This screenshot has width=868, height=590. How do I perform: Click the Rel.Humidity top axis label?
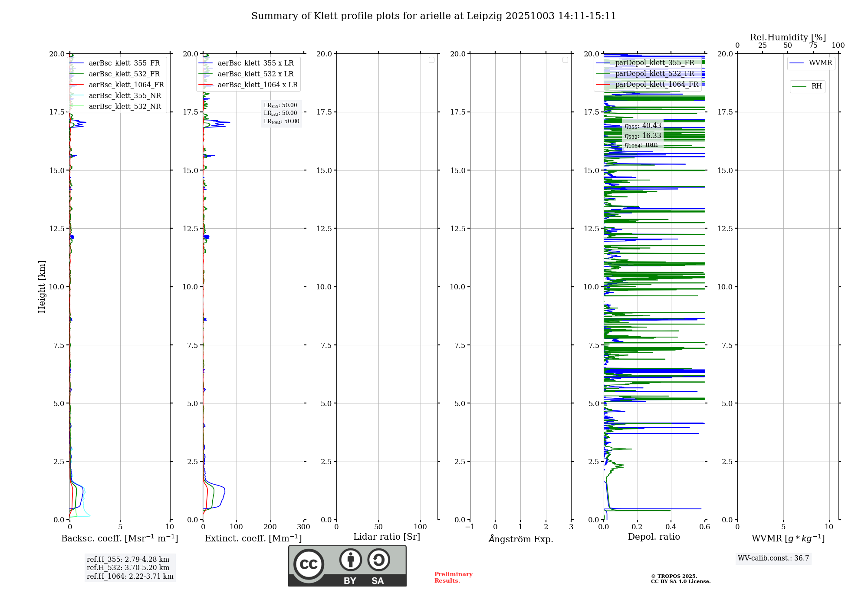pos(788,37)
